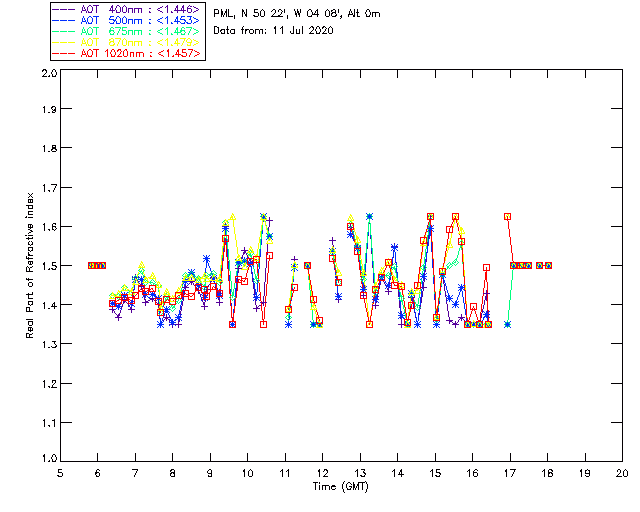Select the AOT 500nm legend entry
Viewport: 640px width, 512px height.
tap(127, 20)
